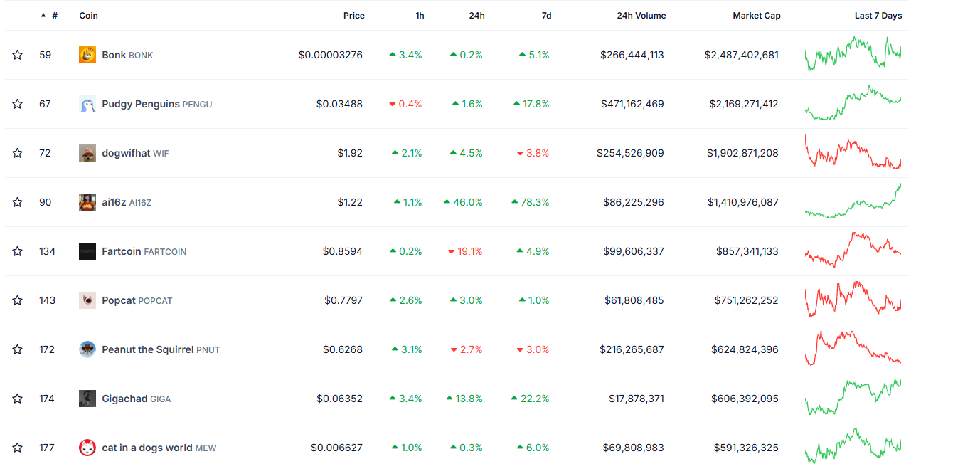Toggle the dogwifhat favorite star
The image size is (980, 464).
pos(17,153)
